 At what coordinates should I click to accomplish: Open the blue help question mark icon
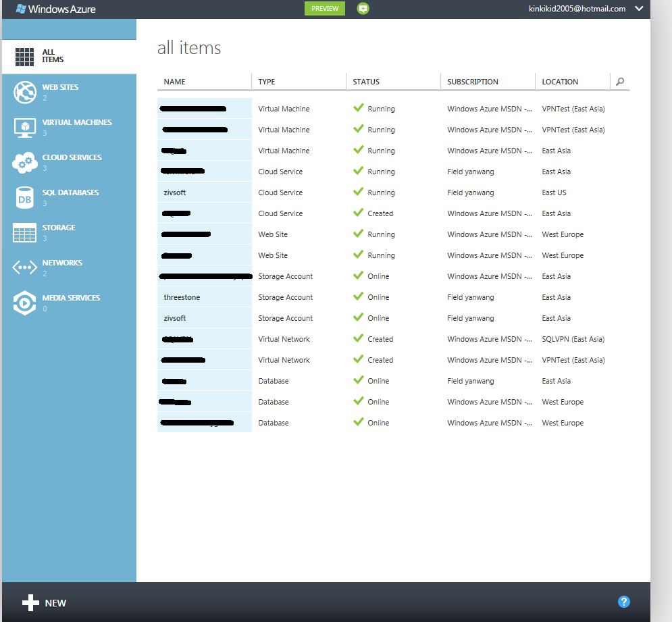coord(623,602)
